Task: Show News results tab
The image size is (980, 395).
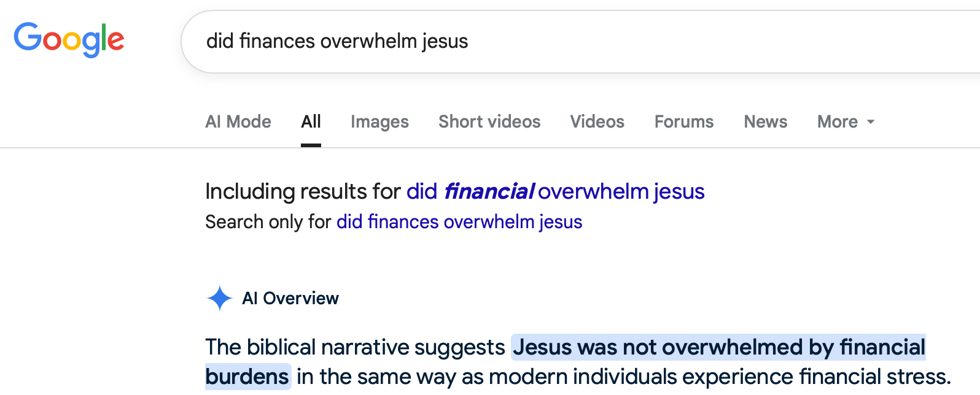Action: coord(765,122)
